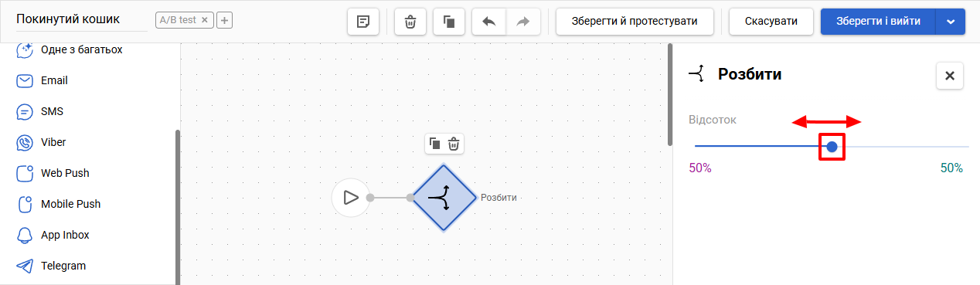The width and height of the screenshot is (980, 285).
Task: Select the App Inbox block icon
Action: click(x=25, y=235)
